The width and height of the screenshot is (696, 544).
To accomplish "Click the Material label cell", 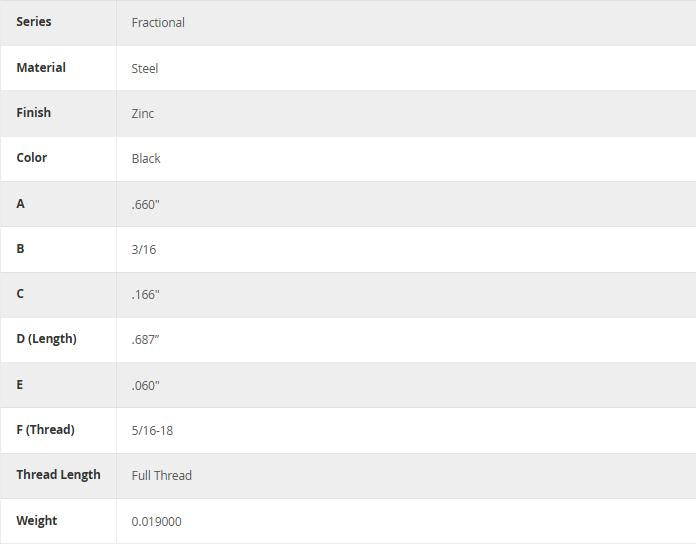I will [x=41, y=68].
